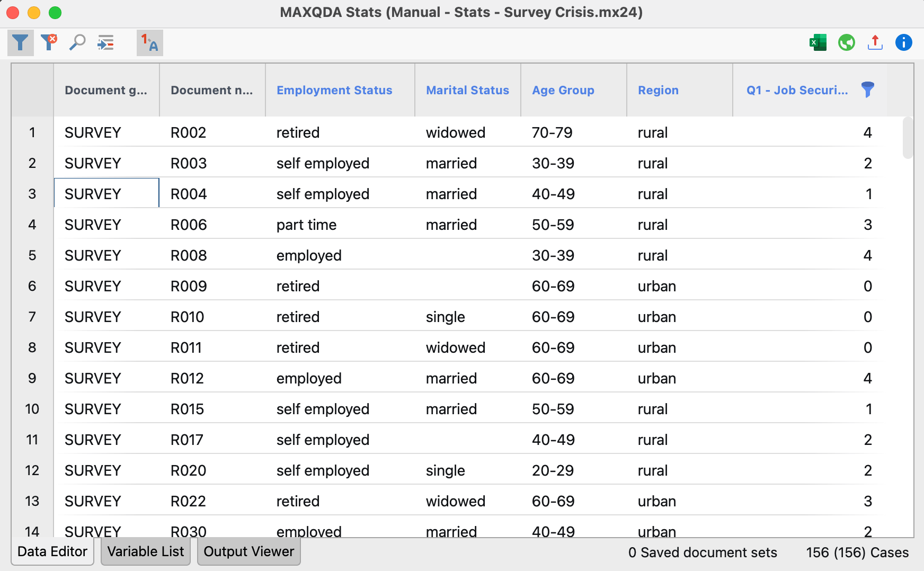The height and width of the screenshot is (571, 924).
Task: Click the green refresh globe icon
Action: 846,42
